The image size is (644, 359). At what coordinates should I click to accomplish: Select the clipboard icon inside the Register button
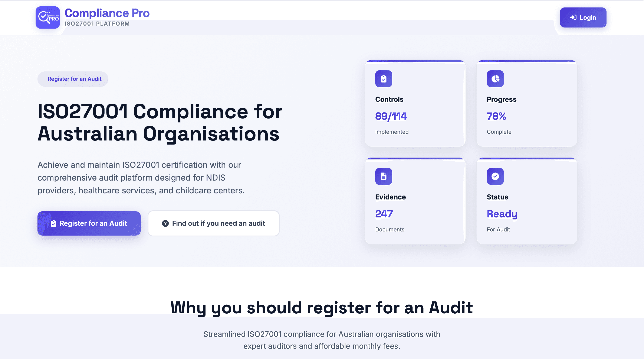pyautogui.click(x=54, y=223)
